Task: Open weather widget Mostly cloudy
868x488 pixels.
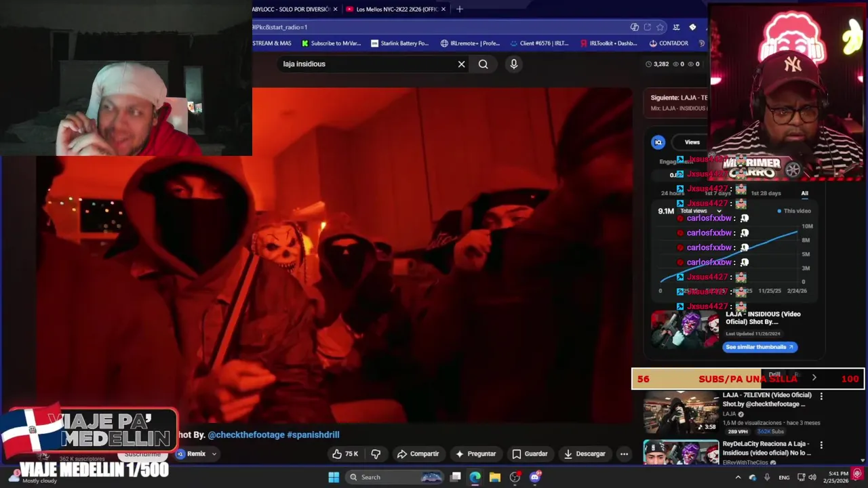Action: coord(32,477)
